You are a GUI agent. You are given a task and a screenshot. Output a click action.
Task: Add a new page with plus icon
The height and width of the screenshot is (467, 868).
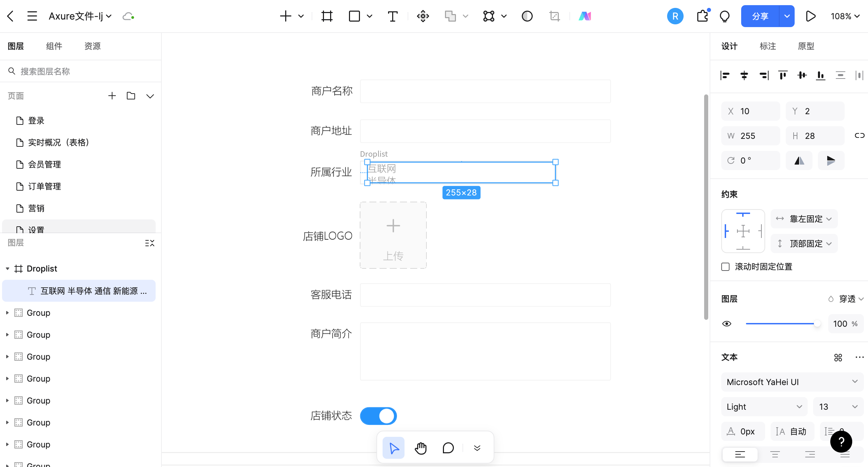pyautogui.click(x=112, y=96)
